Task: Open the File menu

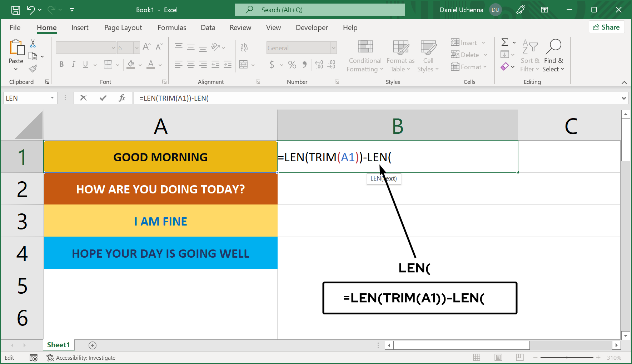Action: (x=15, y=27)
